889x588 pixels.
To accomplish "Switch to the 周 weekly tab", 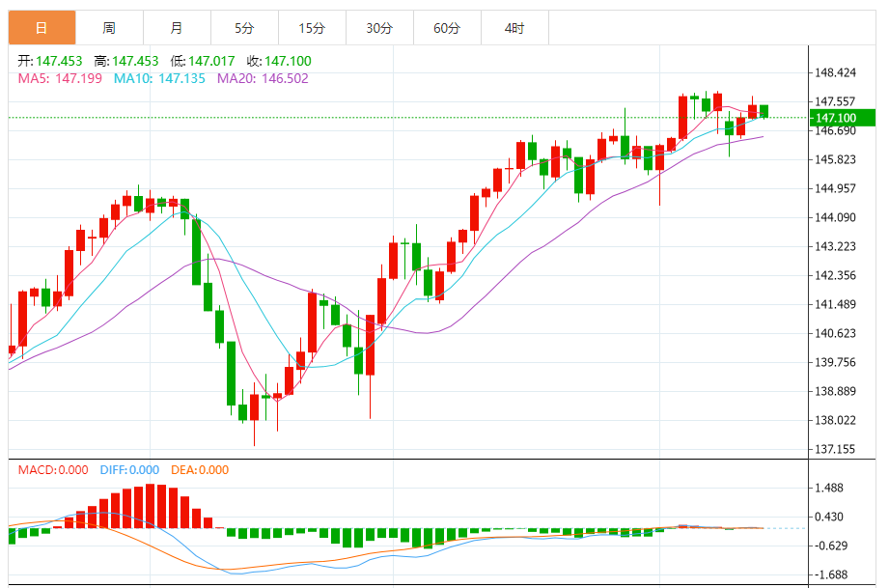I will pos(109,28).
